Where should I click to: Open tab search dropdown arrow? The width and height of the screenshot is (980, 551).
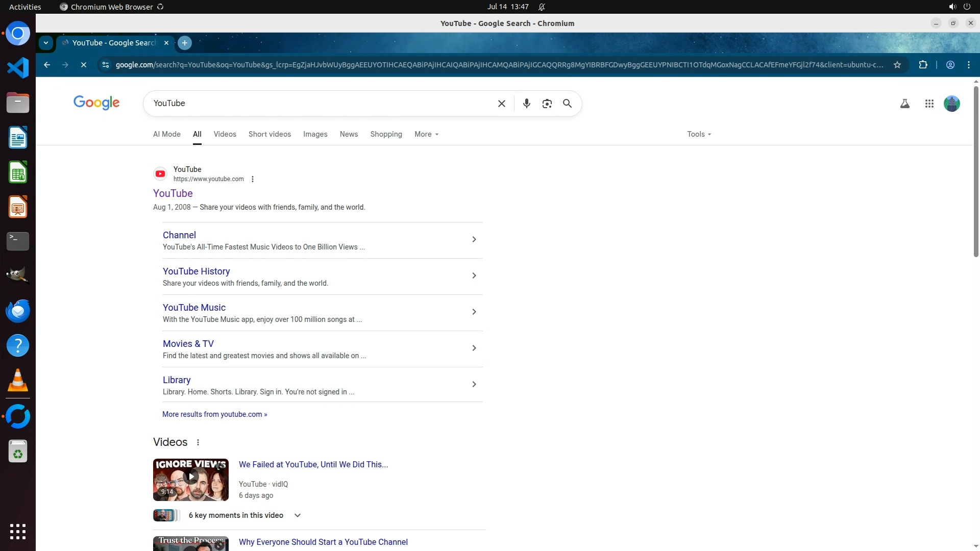click(x=46, y=43)
